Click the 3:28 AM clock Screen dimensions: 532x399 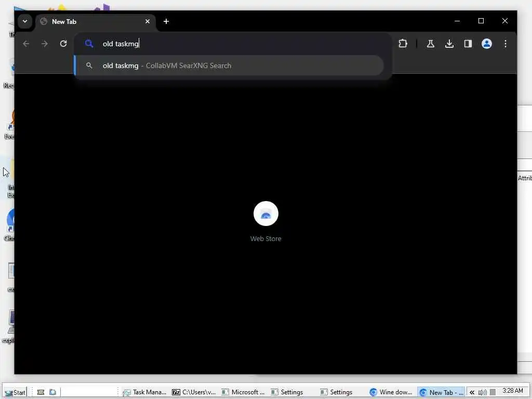pos(512,391)
